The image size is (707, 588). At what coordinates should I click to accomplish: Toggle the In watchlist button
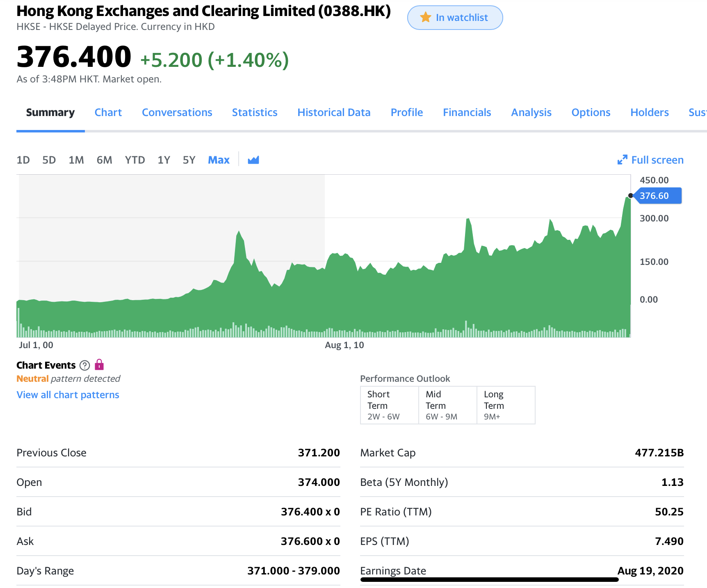click(x=455, y=18)
